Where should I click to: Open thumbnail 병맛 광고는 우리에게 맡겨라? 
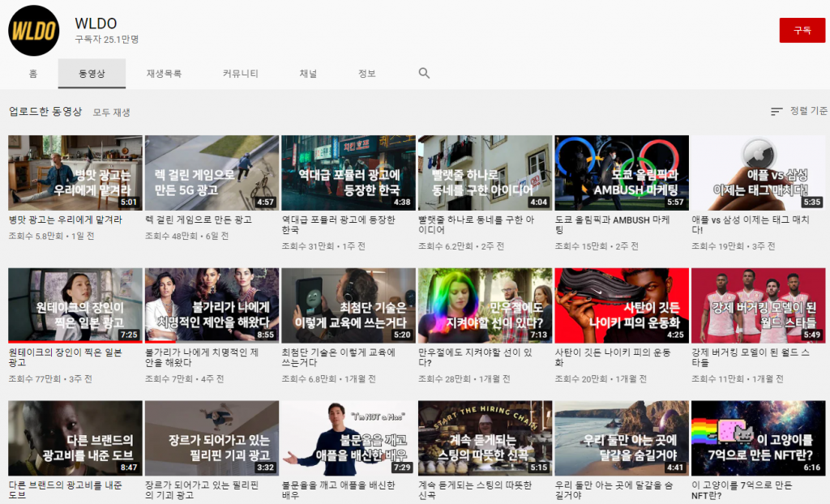(75, 173)
